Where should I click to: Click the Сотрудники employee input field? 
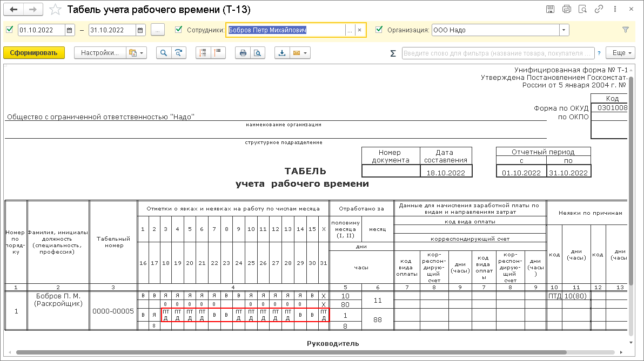(x=286, y=30)
